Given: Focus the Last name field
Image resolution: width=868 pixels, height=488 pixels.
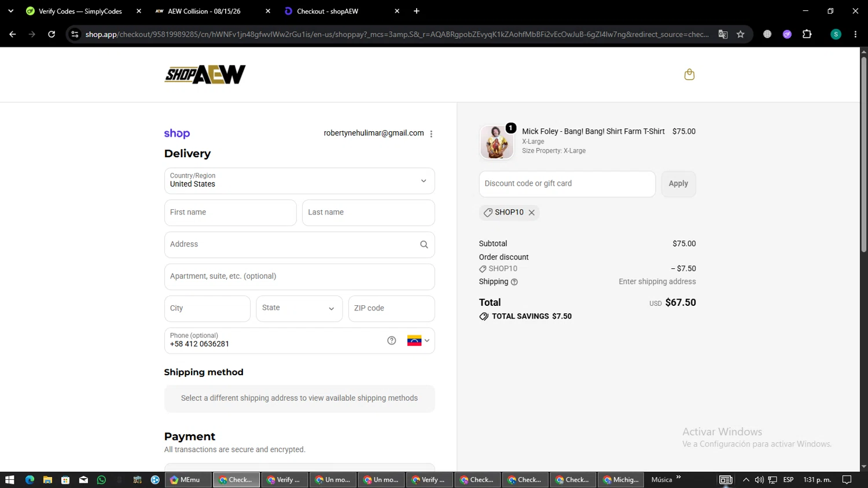Looking at the screenshot, I should (368, 213).
